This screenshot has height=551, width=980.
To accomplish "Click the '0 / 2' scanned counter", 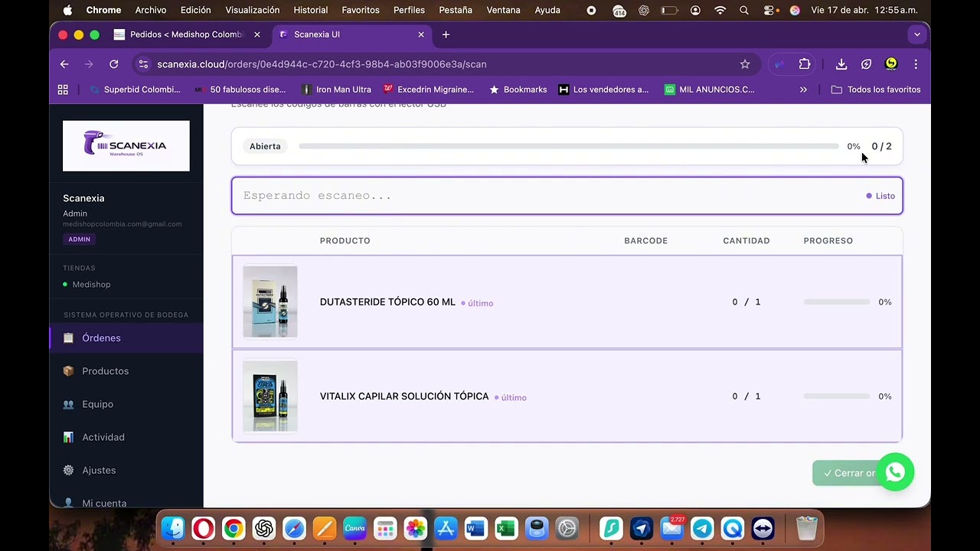I will (x=881, y=146).
